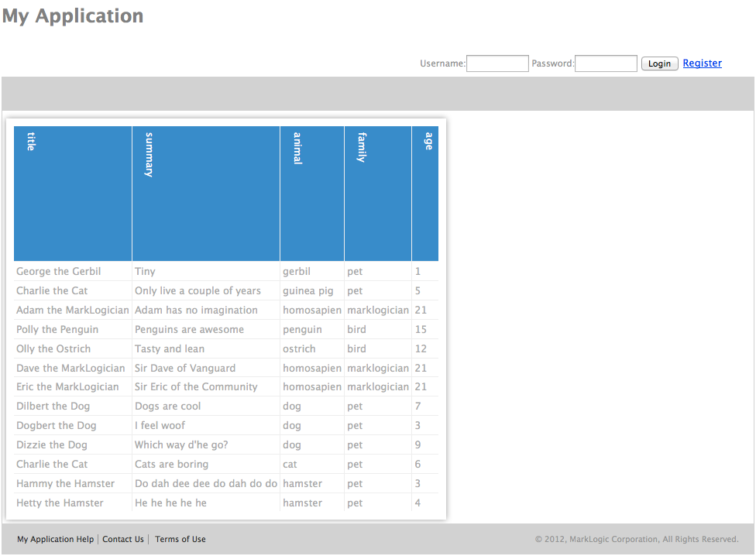This screenshot has height=556, width=756.
Task: Open the My Application Help link
Action: coord(55,540)
